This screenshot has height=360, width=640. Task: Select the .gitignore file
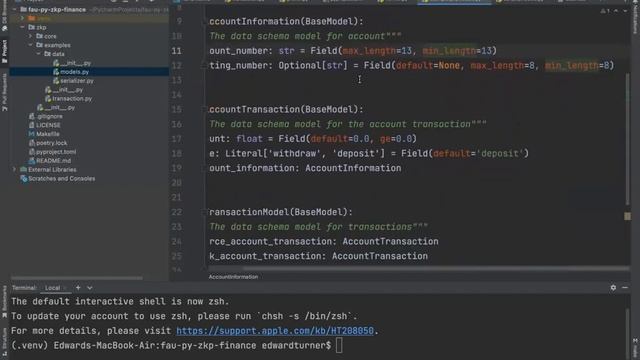[x=49, y=116]
